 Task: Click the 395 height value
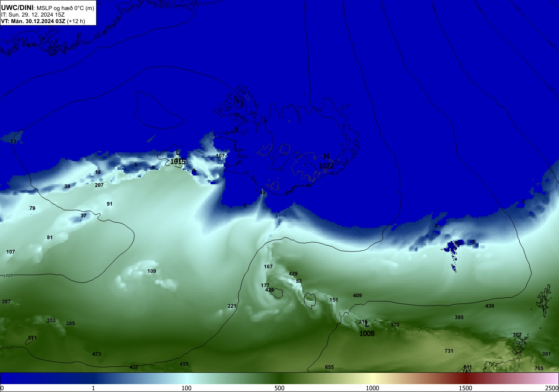point(459,317)
